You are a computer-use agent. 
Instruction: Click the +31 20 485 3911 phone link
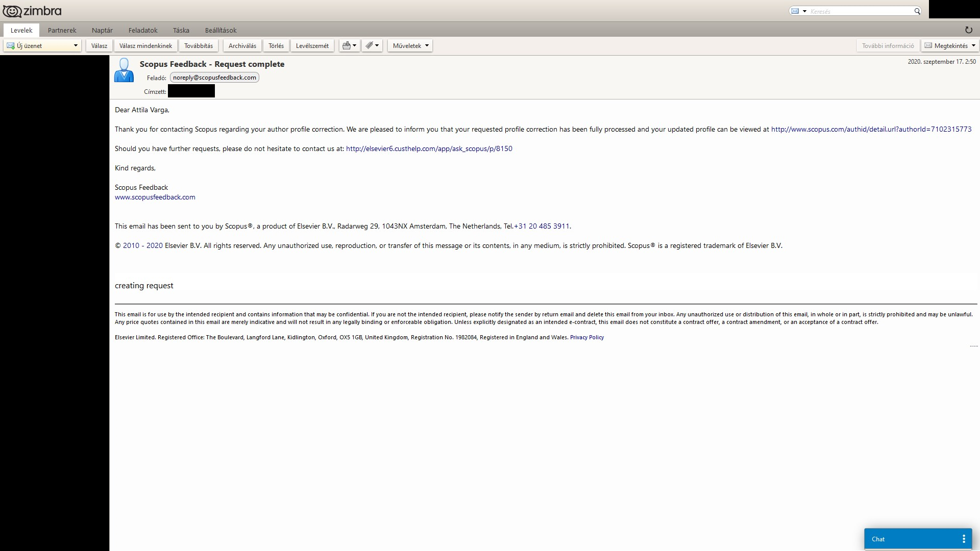point(541,226)
